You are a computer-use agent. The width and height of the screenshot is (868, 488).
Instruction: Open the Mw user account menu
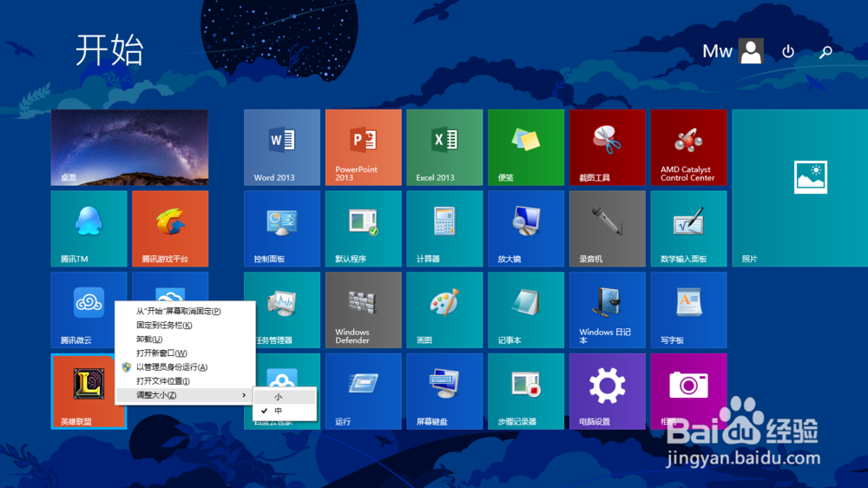[733, 51]
